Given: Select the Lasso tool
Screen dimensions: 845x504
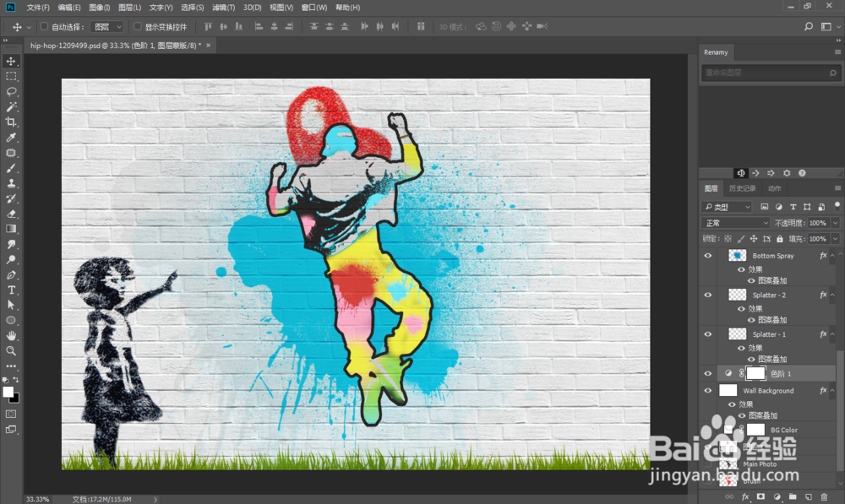Looking at the screenshot, I should point(11,91).
